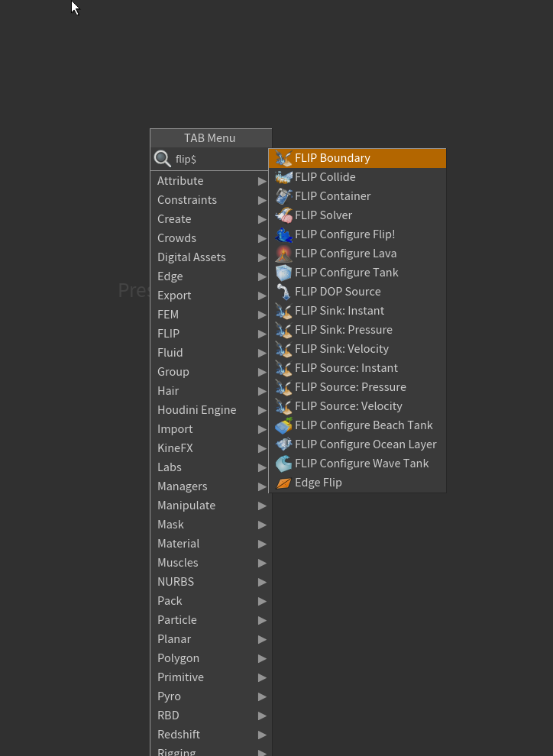The image size is (553, 756).
Task: Open the Redshift submenu
Action: point(211,735)
